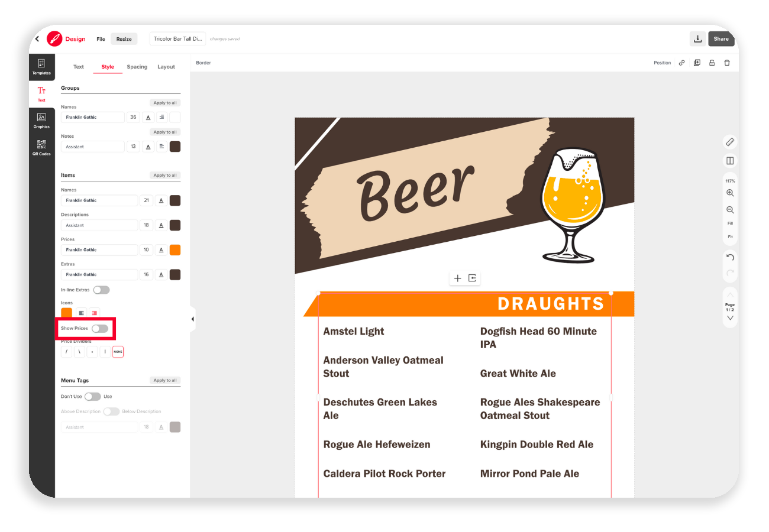769x532 pixels.
Task: Apply Groups Names style to all
Action: [x=165, y=103]
